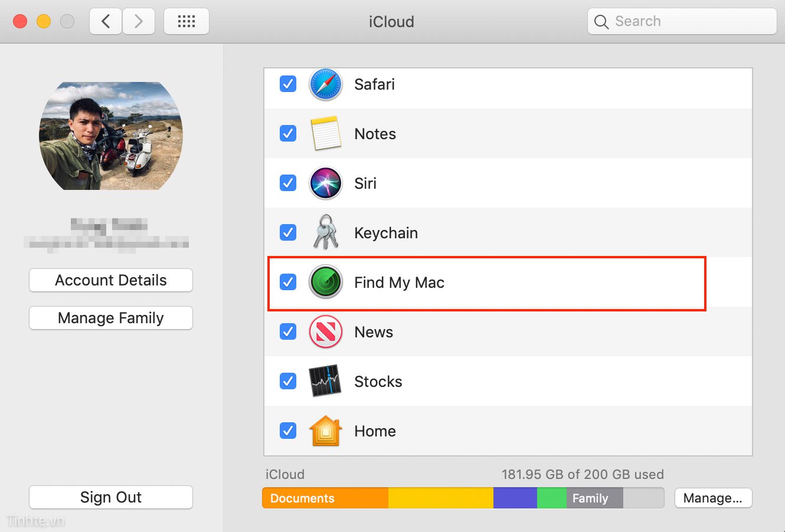Click the 181.95 GB of 200 GB used text

click(x=583, y=474)
